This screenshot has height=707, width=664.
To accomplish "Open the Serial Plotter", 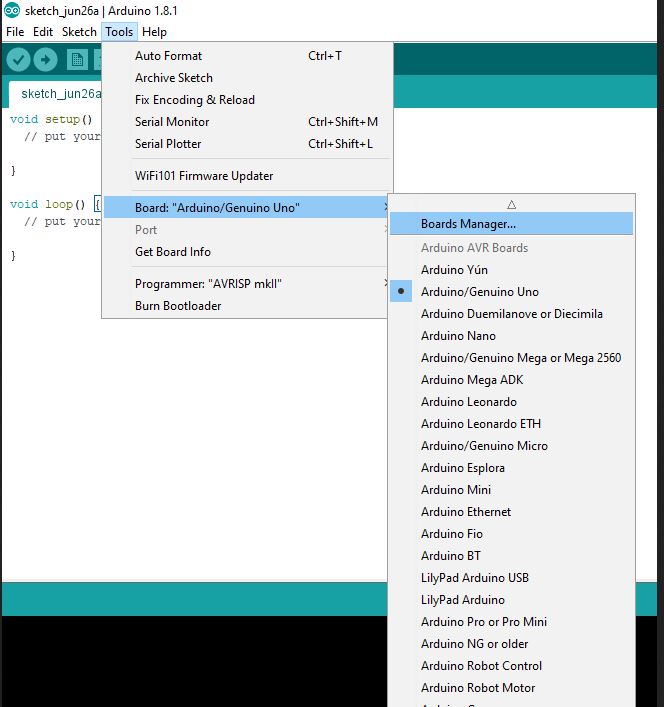I will coord(247,144).
